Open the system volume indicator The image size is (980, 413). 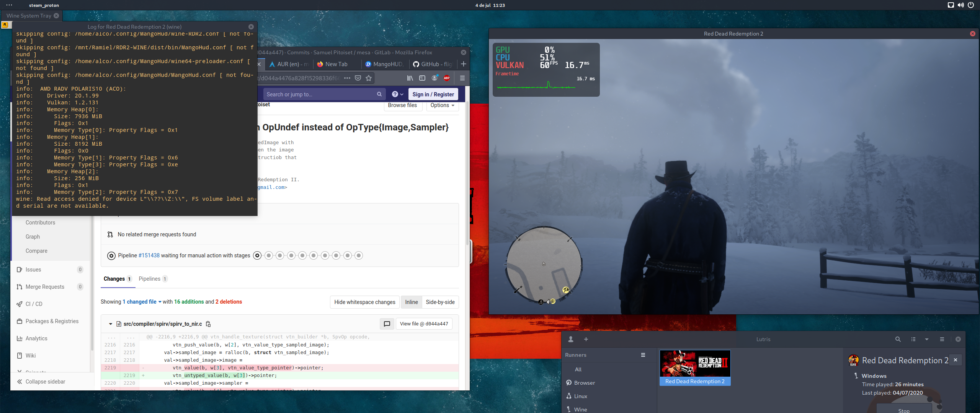coord(961,5)
